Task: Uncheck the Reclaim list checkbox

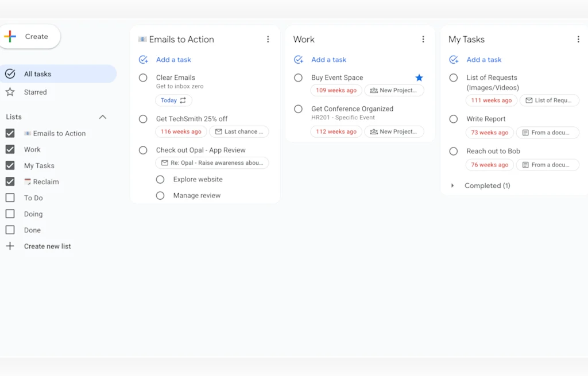Action: (x=10, y=181)
